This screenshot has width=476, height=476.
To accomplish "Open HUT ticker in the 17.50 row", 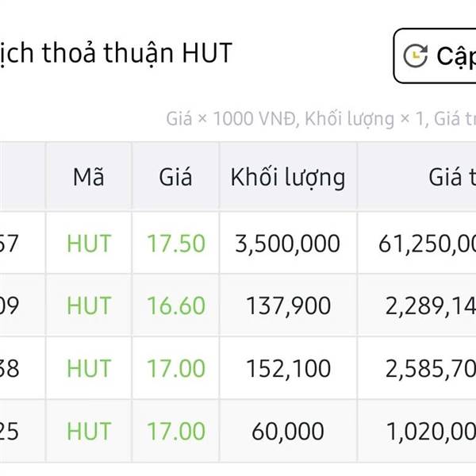I will pos(88,243).
